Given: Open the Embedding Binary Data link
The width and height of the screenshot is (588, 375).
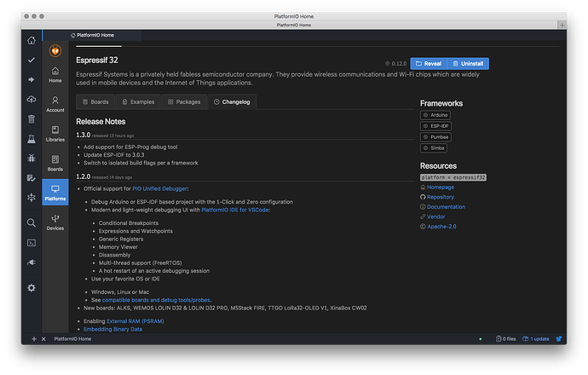Looking at the screenshot, I should pyautogui.click(x=112, y=329).
